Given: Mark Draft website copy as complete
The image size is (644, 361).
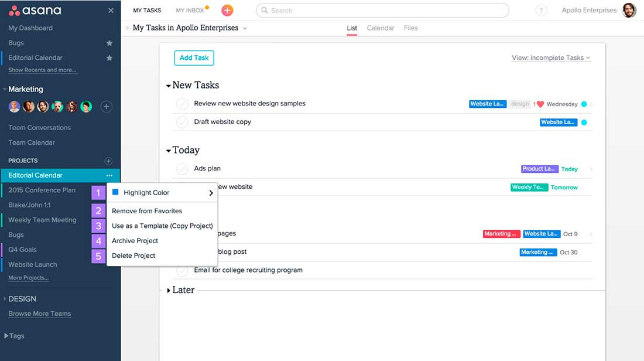Looking at the screenshot, I should tap(182, 122).
